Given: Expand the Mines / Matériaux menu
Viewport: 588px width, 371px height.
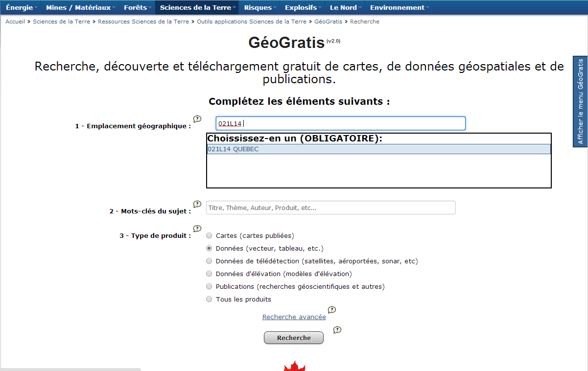Looking at the screenshot, I should click(x=80, y=7).
